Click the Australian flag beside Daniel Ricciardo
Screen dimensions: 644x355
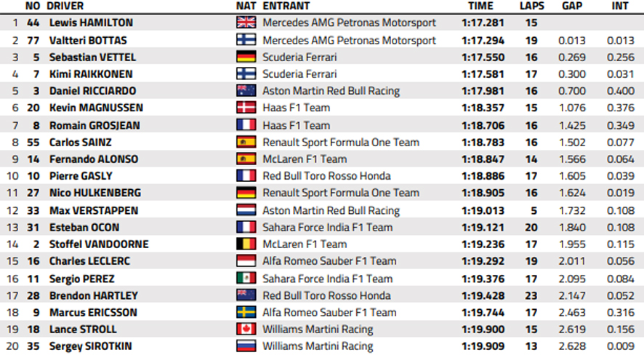tap(246, 90)
